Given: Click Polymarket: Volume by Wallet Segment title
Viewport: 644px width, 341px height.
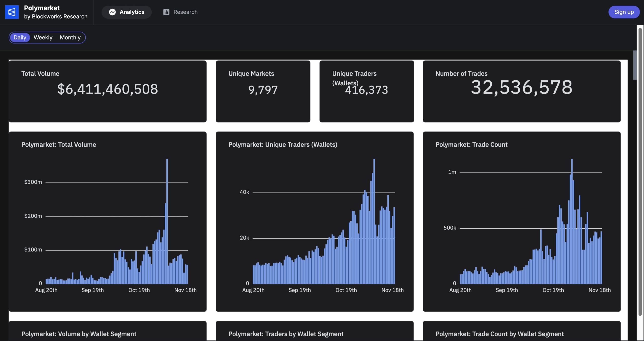Looking at the screenshot, I should (79, 334).
